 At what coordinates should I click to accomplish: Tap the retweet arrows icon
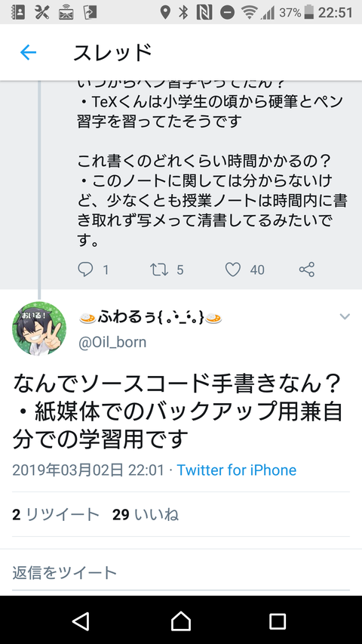[x=159, y=270]
